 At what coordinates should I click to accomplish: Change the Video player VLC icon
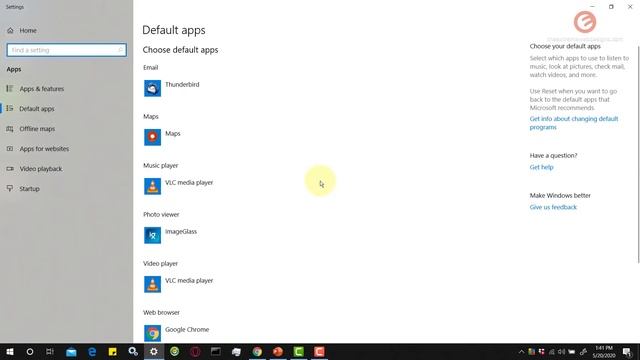[x=152, y=284]
